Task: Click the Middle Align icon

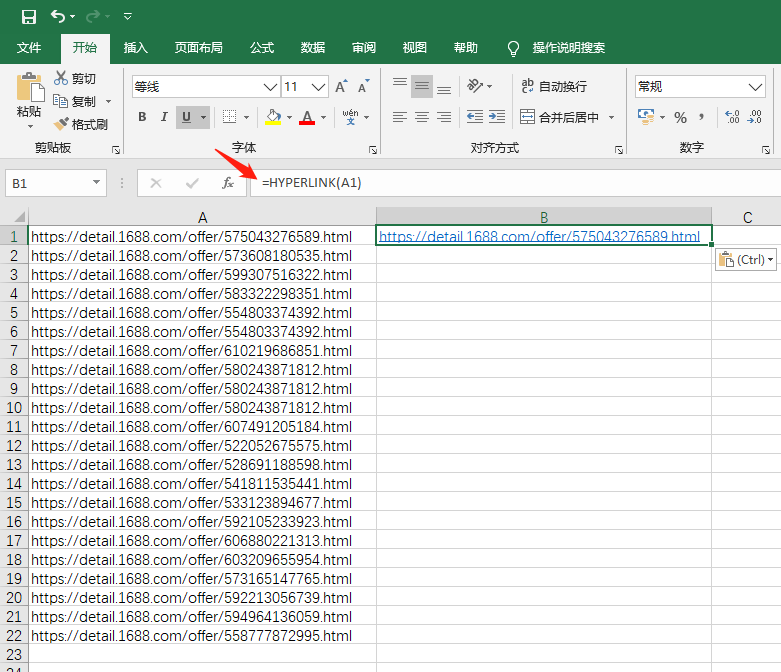Action: point(422,87)
